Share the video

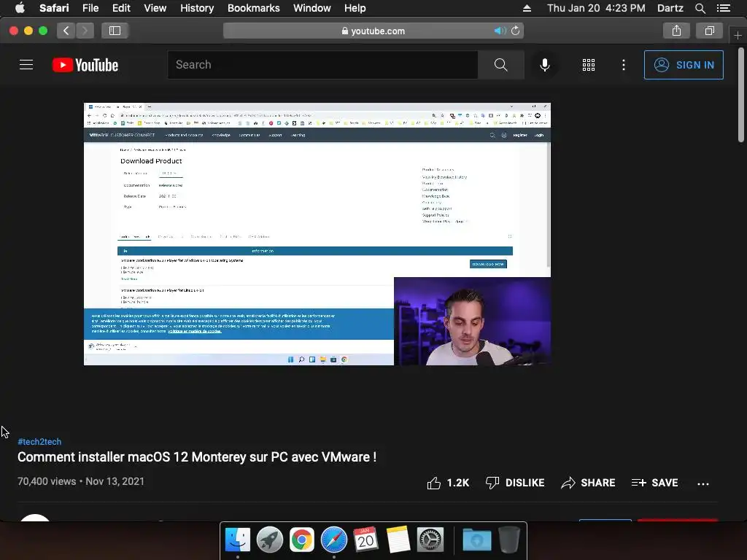588,483
